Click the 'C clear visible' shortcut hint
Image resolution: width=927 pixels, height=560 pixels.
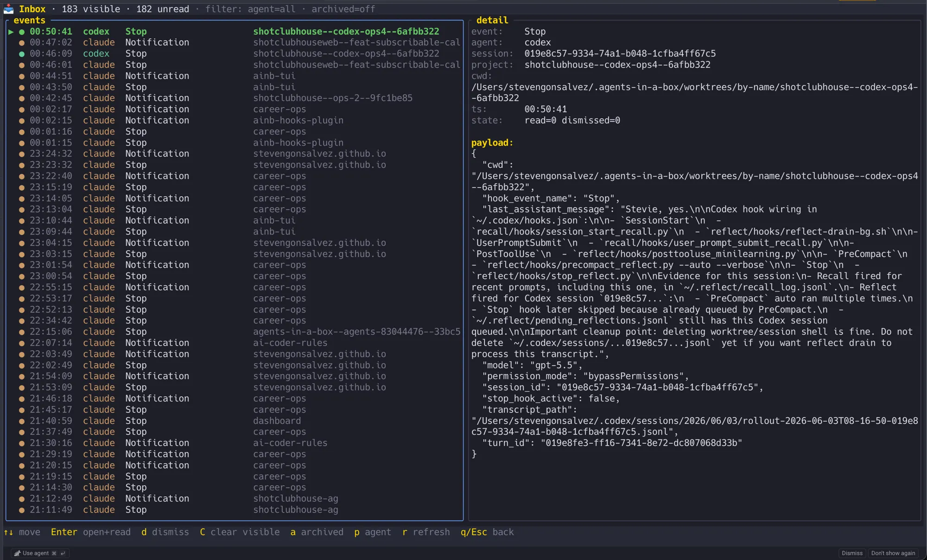click(x=240, y=532)
